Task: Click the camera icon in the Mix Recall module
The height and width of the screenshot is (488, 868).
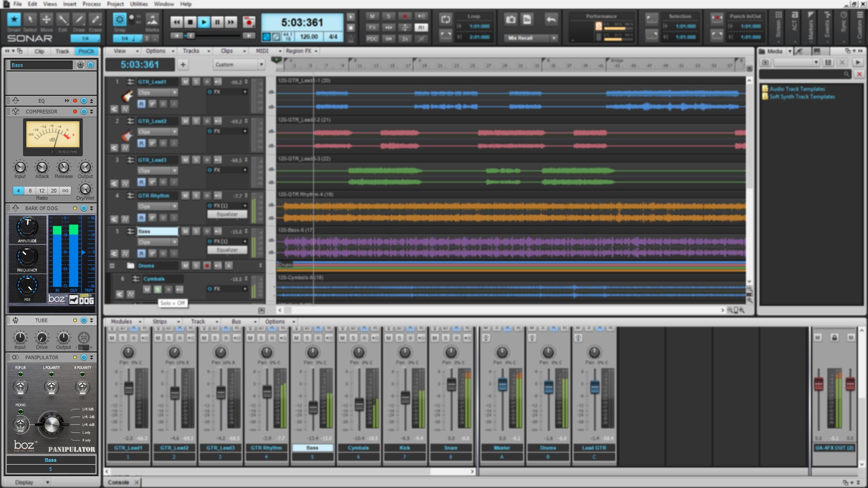Action: 511,19
